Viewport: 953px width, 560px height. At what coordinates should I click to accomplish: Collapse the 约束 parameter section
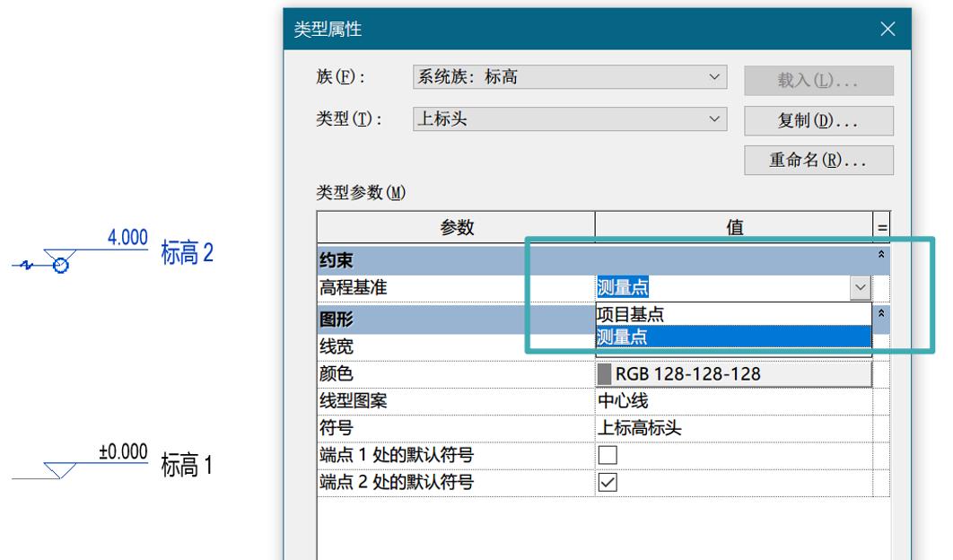(x=882, y=254)
